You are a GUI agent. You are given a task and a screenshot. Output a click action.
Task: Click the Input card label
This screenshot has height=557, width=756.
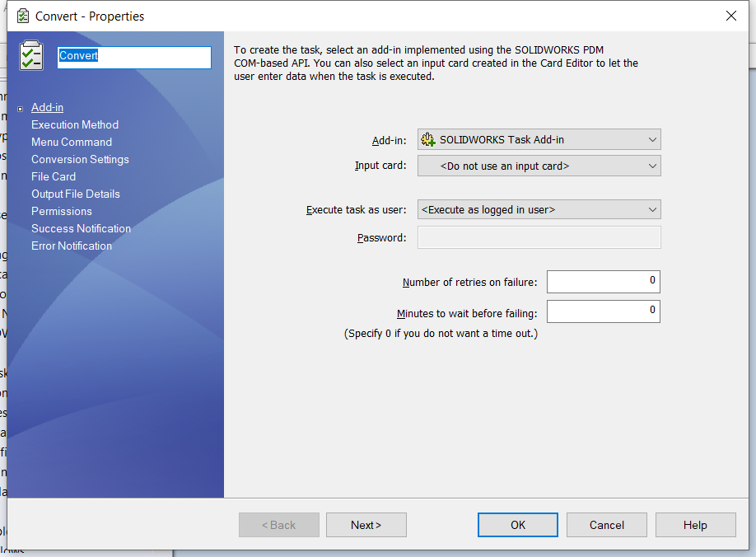click(380, 166)
